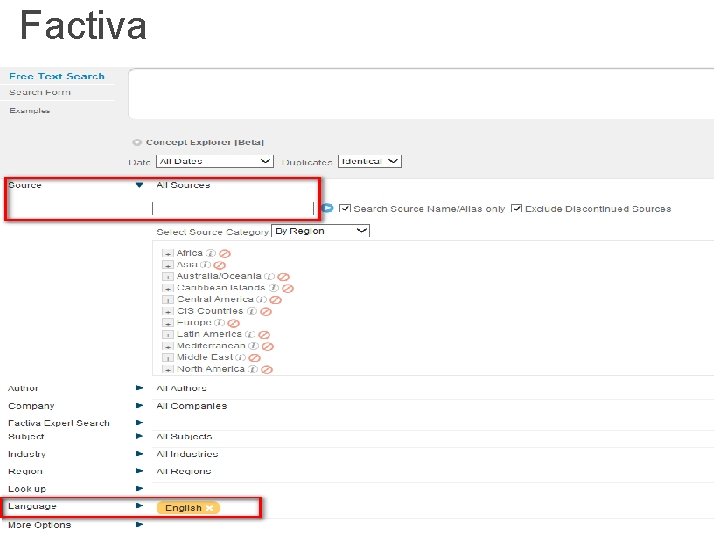Image resolution: width=720 pixels, height=540 pixels.
Task: Expand the Middle East node
Action: pyautogui.click(x=168, y=358)
